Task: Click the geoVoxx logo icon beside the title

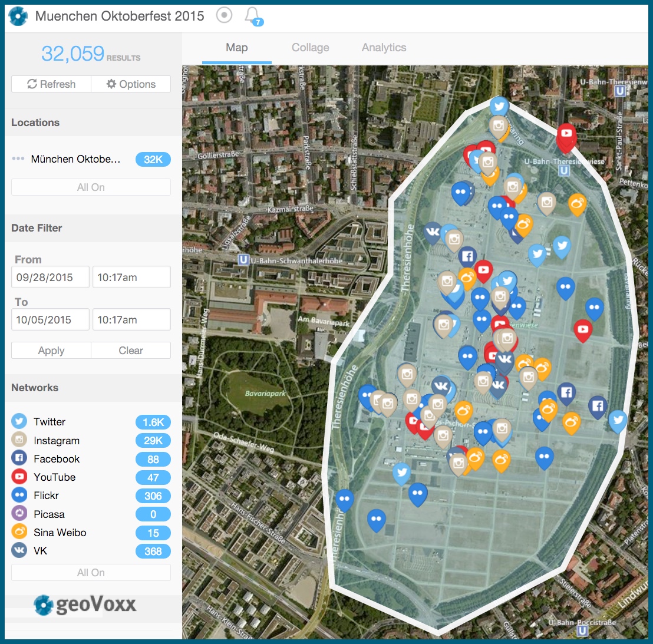Action: pos(18,16)
